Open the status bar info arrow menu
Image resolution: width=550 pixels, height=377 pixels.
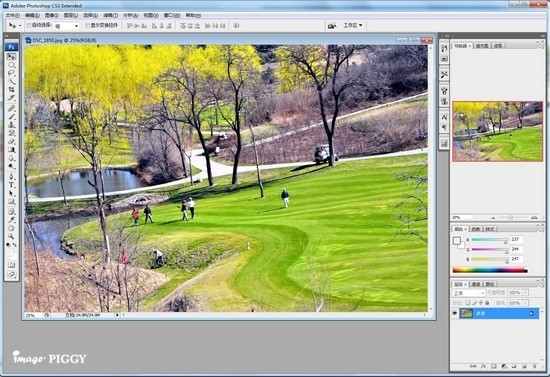point(117,315)
